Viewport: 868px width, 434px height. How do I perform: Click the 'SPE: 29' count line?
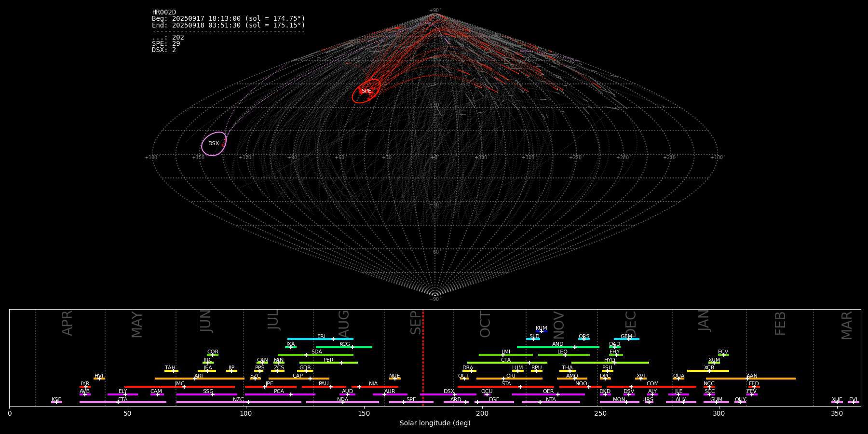pos(166,44)
